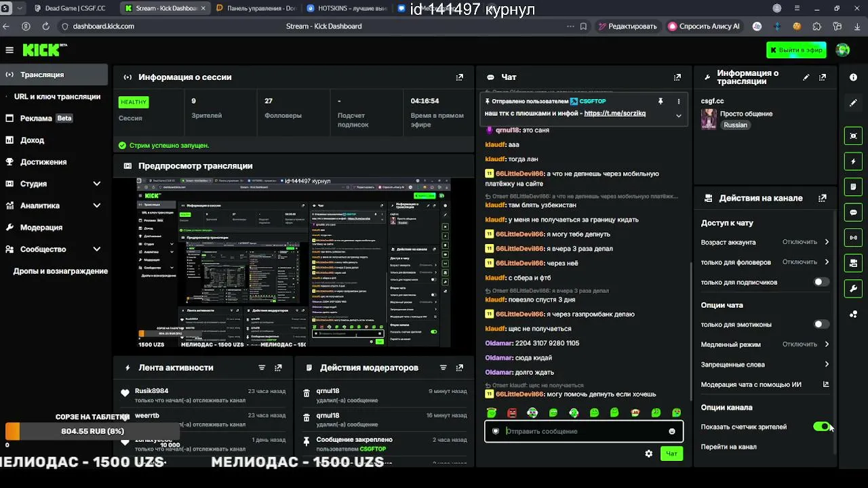Open the user avatar in the Kick header
Image resolution: width=868 pixels, height=488 pixels.
[x=843, y=50]
